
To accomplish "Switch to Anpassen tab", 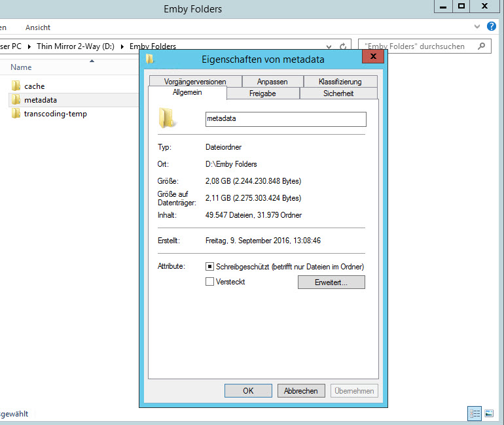I will 272,82.
